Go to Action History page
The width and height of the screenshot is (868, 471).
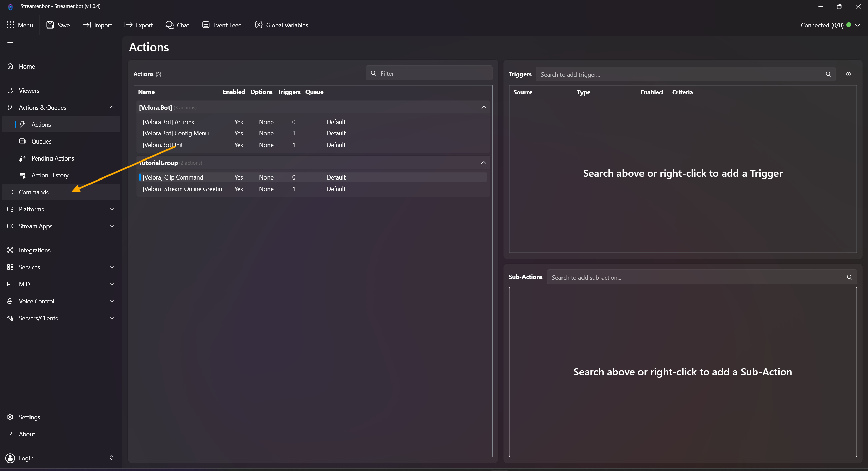(x=50, y=175)
